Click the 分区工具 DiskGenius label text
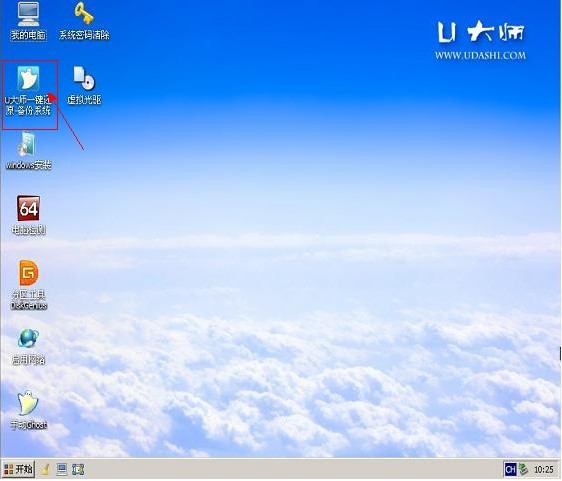The image size is (562, 481). [x=29, y=300]
